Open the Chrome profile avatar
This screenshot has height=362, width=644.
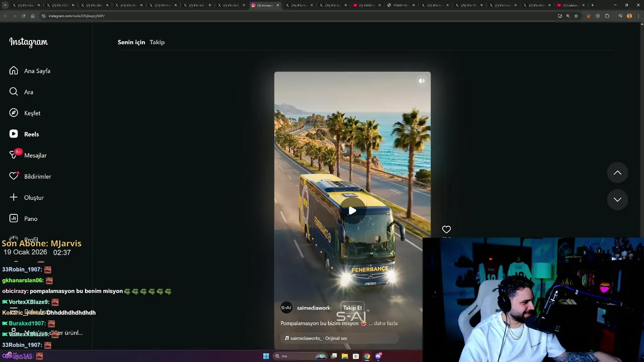tap(629, 16)
